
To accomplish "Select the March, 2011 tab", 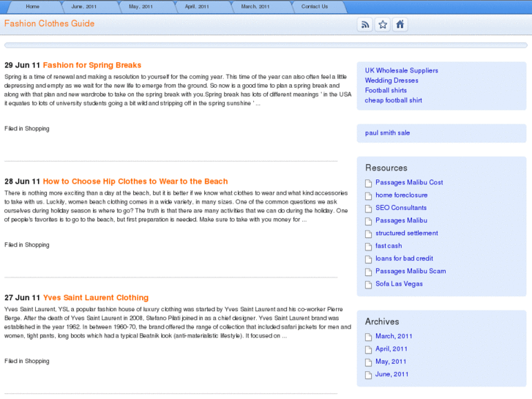I will point(255,7).
